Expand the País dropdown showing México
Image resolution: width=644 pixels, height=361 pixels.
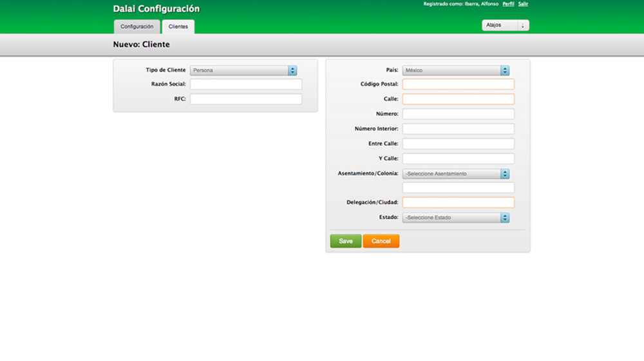[456, 70]
